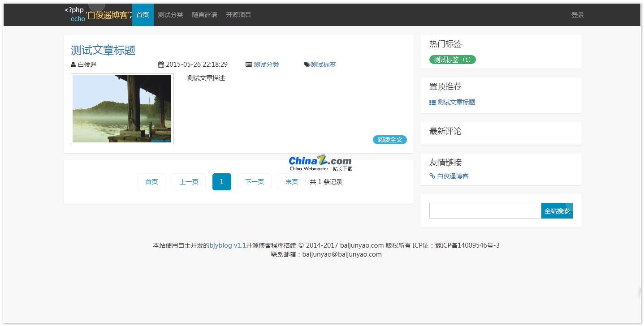Click the chain-link icon before 白俊遥博客 under 友情链接

[x=432, y=176]
